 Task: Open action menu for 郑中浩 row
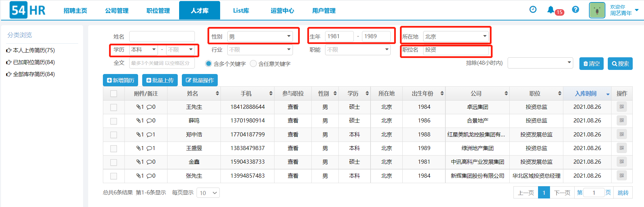click(x=622, y=134)
